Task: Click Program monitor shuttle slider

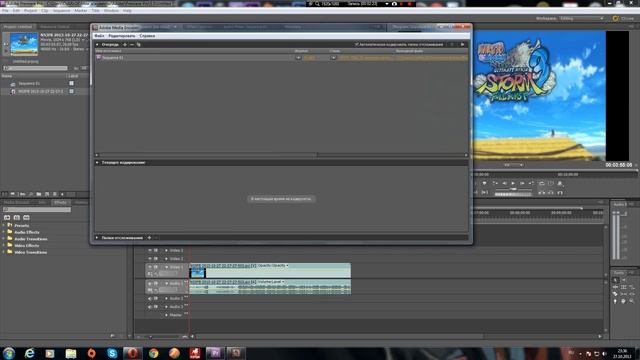Action: click(513, 189)
